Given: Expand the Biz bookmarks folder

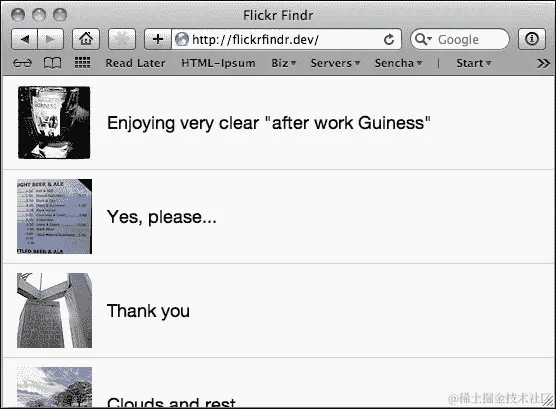Looking at the screenshot, I should 284,63.
